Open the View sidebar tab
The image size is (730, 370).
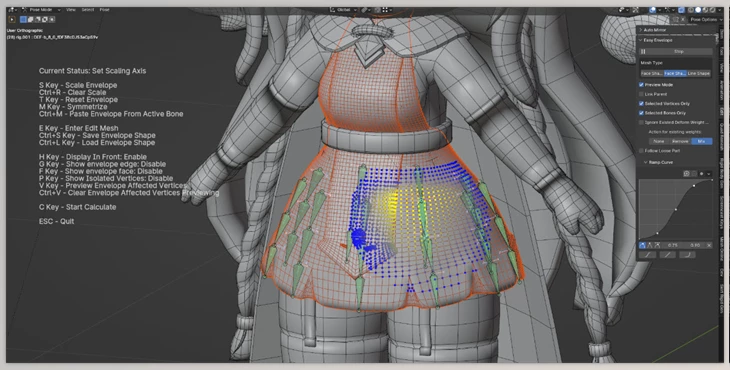[x=722, y=68]
